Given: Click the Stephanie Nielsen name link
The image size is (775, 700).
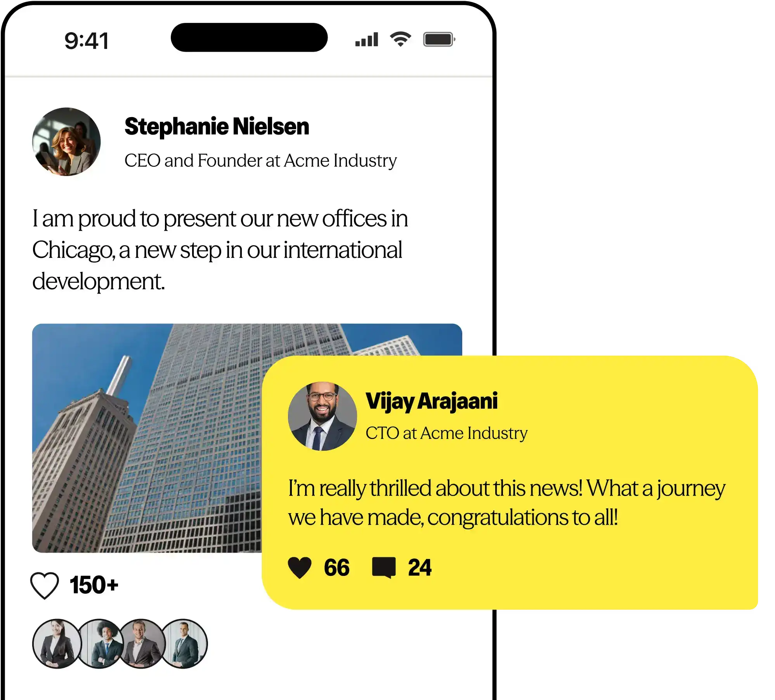Looking at the screenshot, I should coord(217,127).
